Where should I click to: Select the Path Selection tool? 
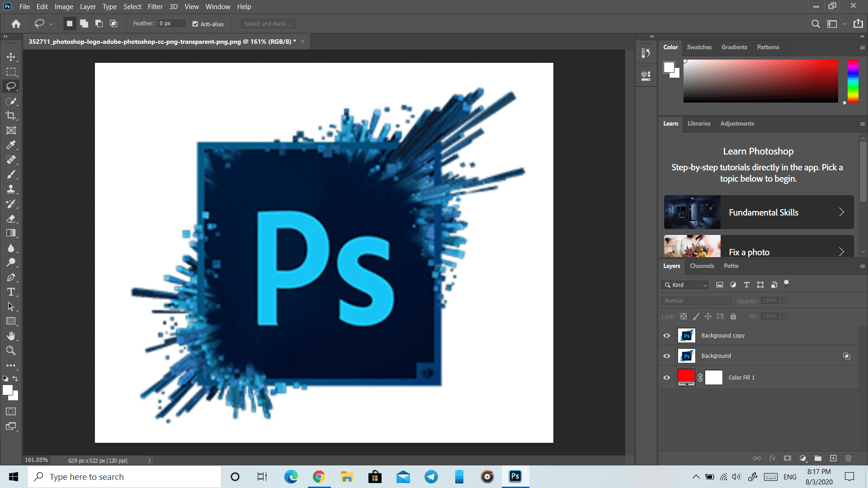(11, 307)
